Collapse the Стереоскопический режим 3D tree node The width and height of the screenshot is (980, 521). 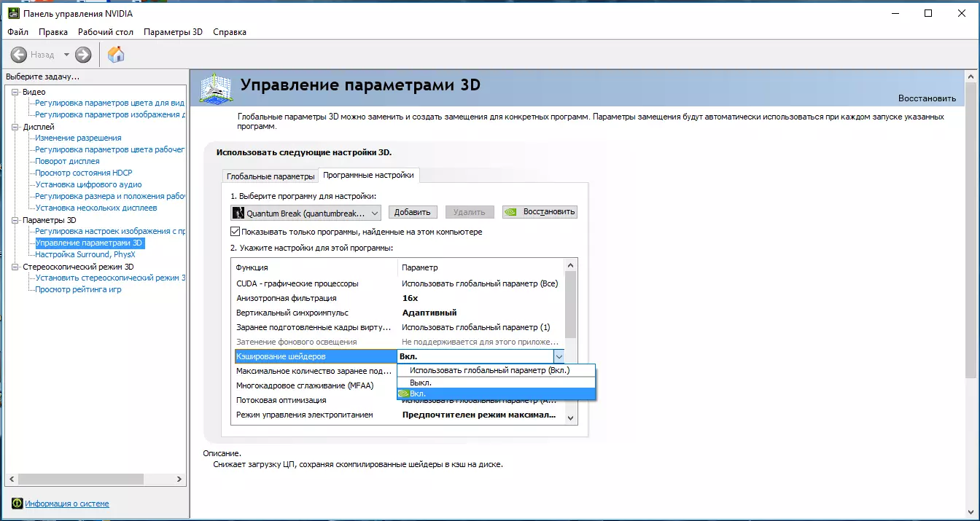click(15, 267)
